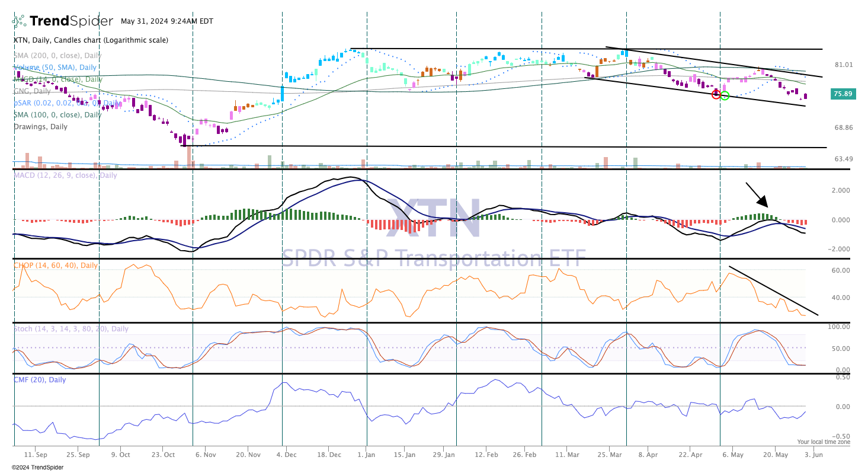Click the 8. Apr date label
The image size is (868, 473).
(x=647, y=455)
